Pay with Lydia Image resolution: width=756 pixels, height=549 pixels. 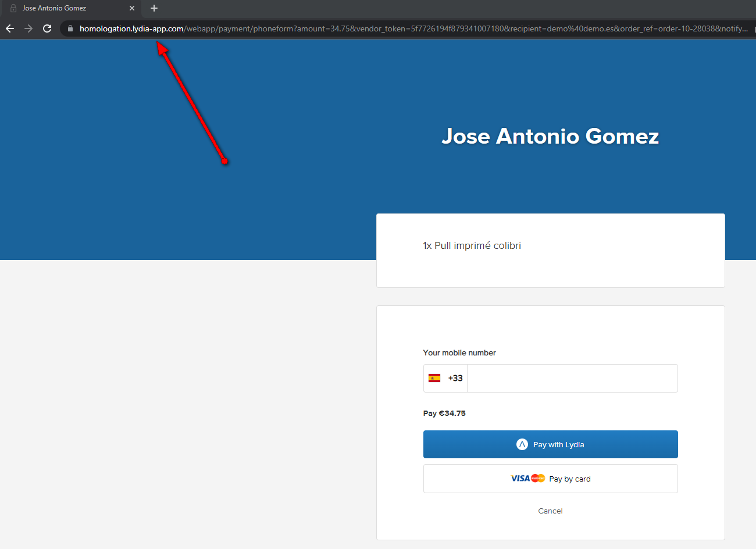550,444
